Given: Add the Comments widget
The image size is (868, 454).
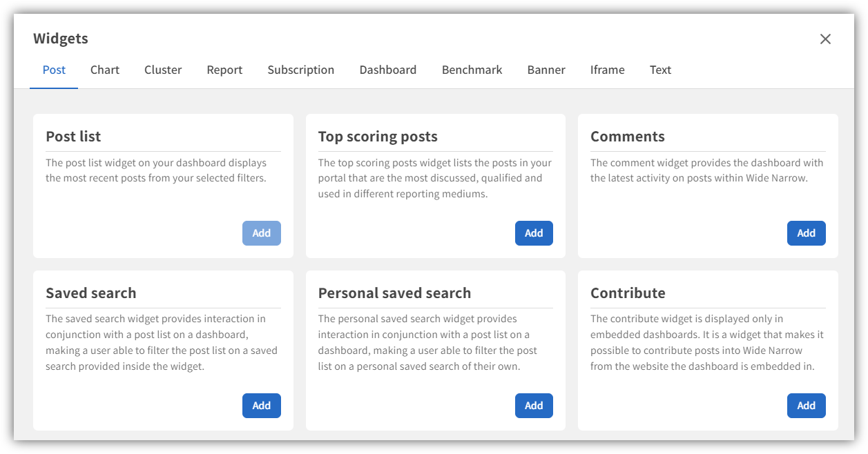Looking at the screenshot, I should 806,233.
